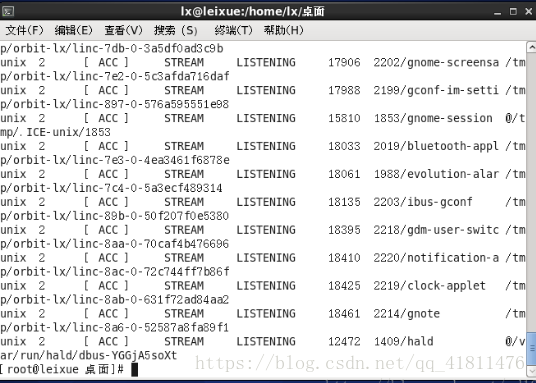Viewport: 536px width, 383px height.
Task: Close the terminal window
Action: click(x=528, y=12)
